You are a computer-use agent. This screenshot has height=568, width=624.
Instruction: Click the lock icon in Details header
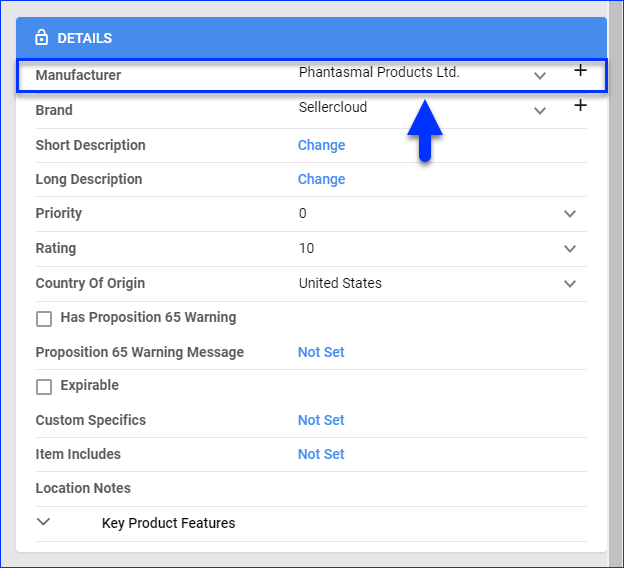click(x=41, y=38)
